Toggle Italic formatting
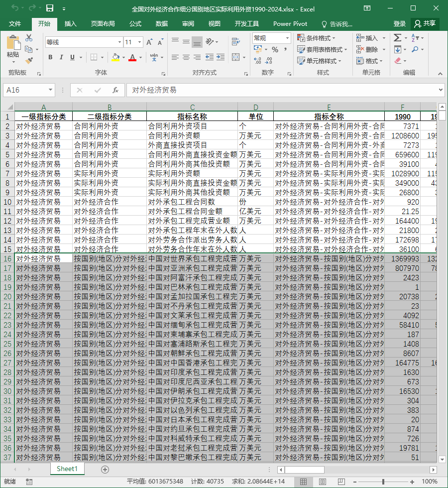This screenshot has width=448, height=488. pyautogui.click(x=61, y=57)
